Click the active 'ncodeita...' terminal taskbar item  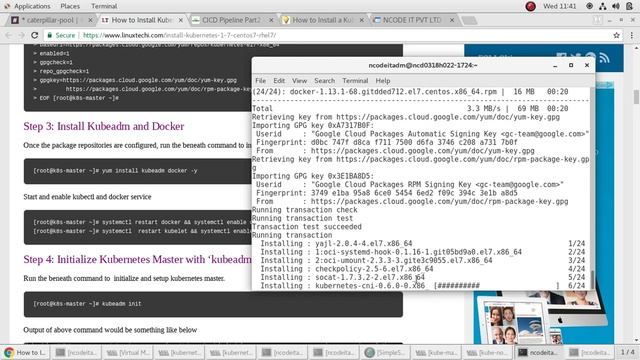[539, 352]
